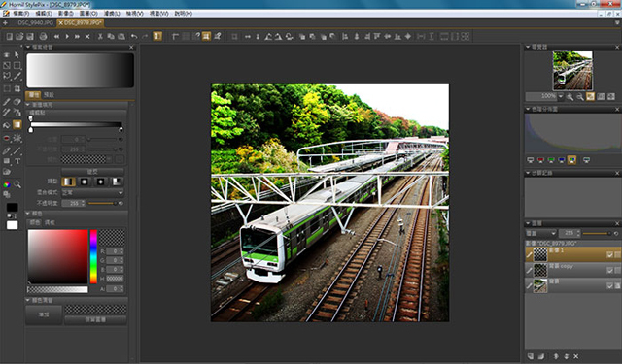Toggle visibility checkbox of 'copy' layer

point(609,271)
